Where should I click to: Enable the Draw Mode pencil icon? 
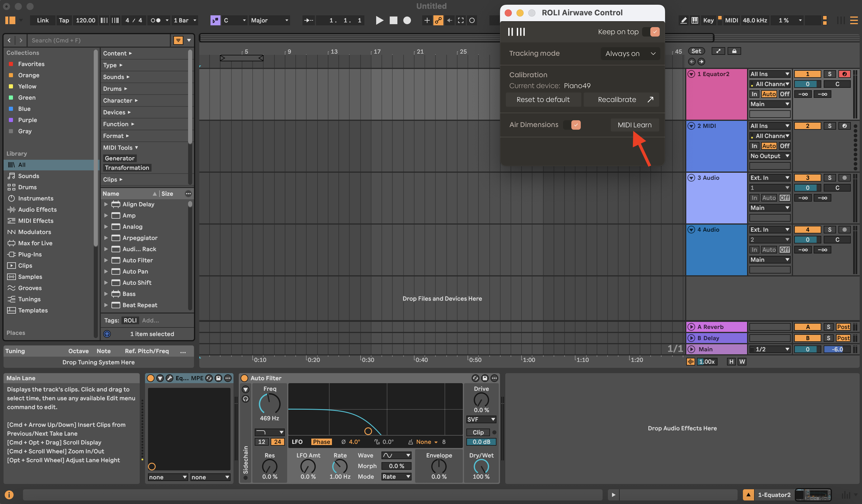pos(683,20)
